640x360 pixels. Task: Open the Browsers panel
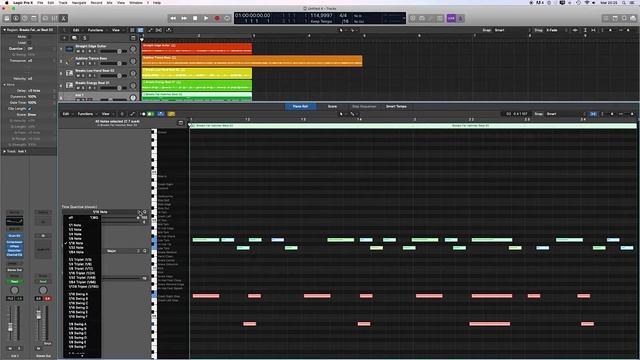pos(633,18)
